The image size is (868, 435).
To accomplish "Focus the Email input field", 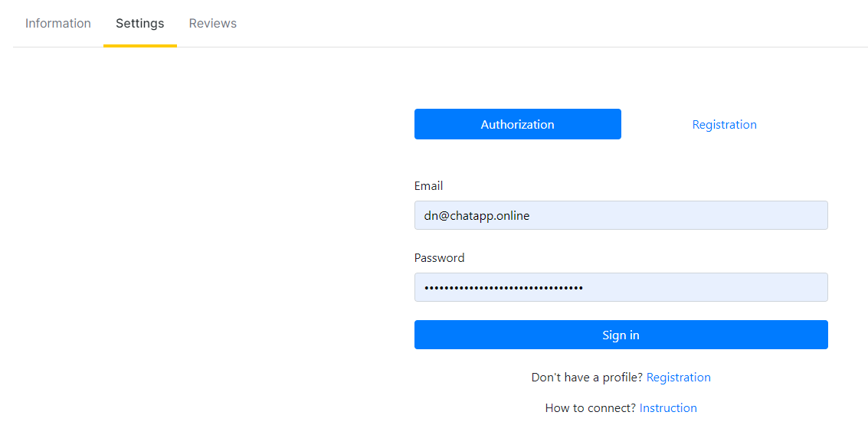I will pyautogui.click(x=621, y=215).
